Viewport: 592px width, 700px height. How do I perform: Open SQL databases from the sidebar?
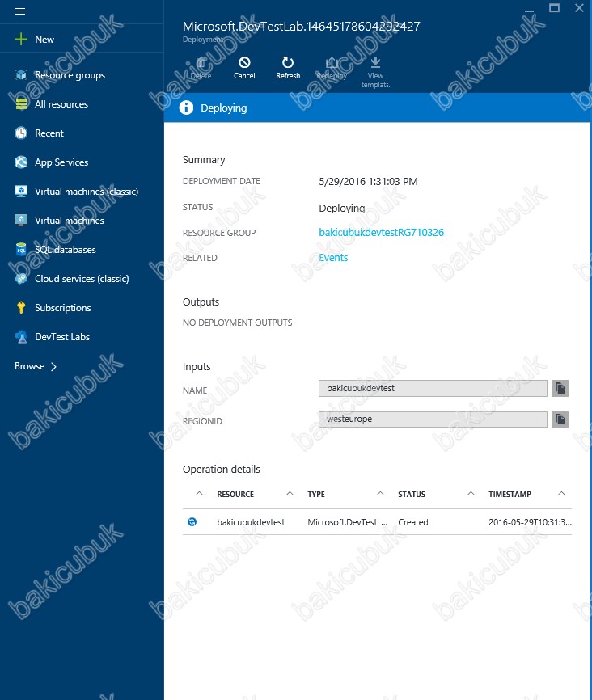pyautogui.click(x=66, y=250)
